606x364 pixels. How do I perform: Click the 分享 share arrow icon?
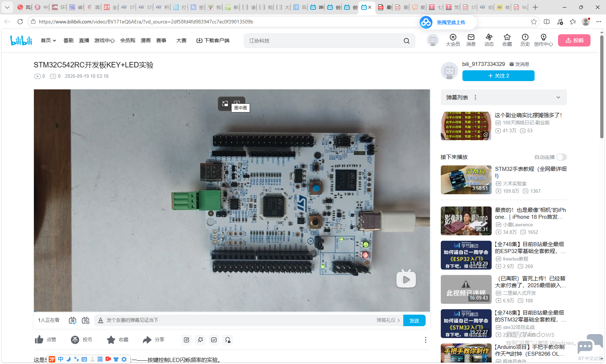(x=147, y=339)
